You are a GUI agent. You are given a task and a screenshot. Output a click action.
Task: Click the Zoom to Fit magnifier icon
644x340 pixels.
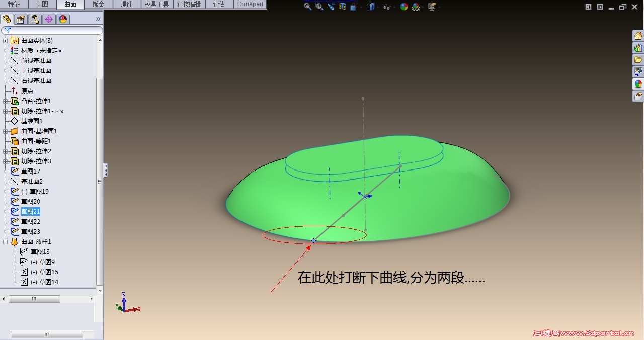(x=308, y=7)
